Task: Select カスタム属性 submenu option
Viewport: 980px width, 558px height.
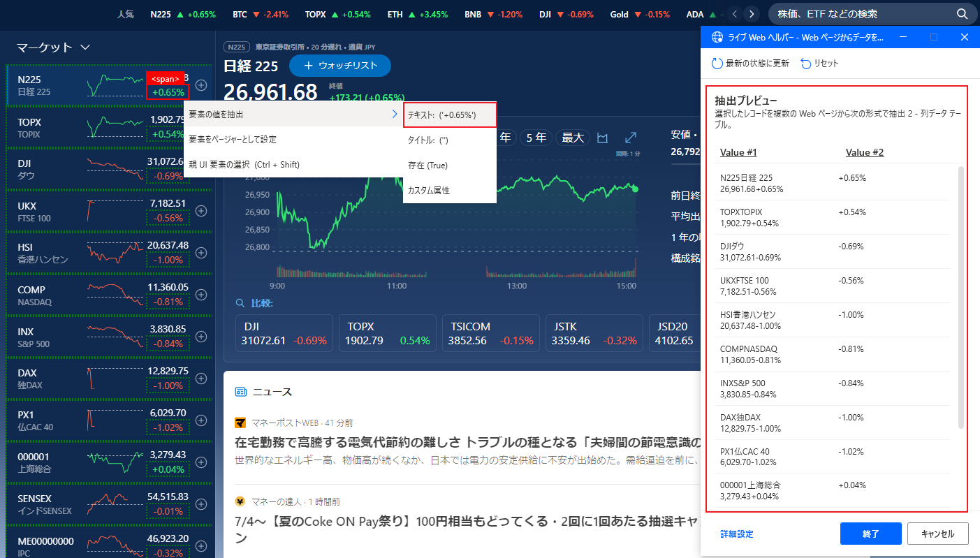Action: coord(450,190)
